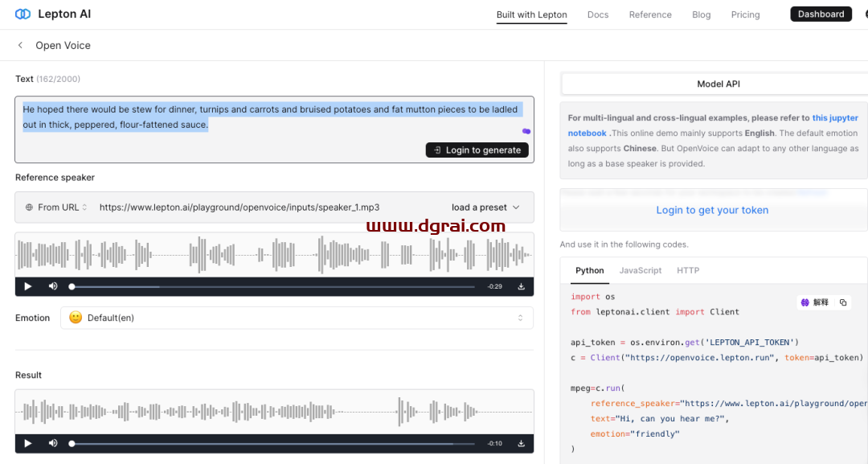Click the Reference speaker label
The height and width of the screenshot is (464, 868).
tap(55, 177)
